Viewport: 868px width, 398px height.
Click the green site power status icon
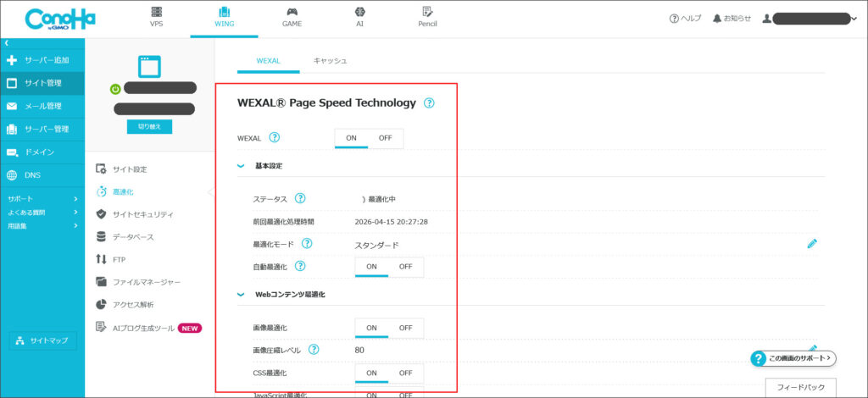point(115,88)
